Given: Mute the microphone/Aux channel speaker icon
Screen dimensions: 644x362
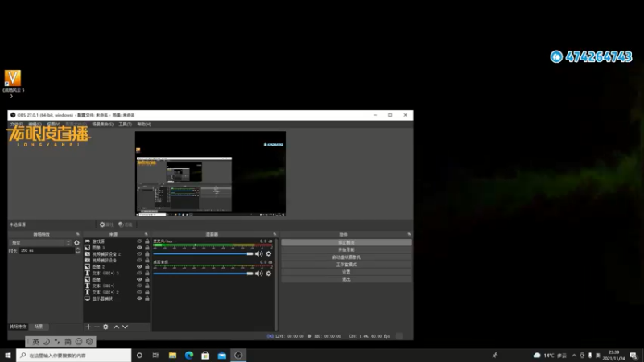Looking at the screenshot, I should click(x=258, y=253).
